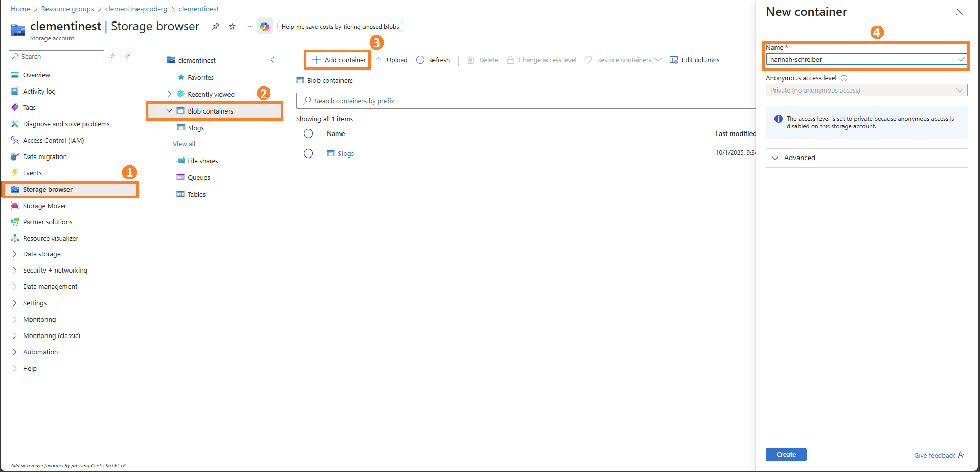This screenshot has width=980, height=472.
Task: Click the Create button
Action: tap(786, 454)
